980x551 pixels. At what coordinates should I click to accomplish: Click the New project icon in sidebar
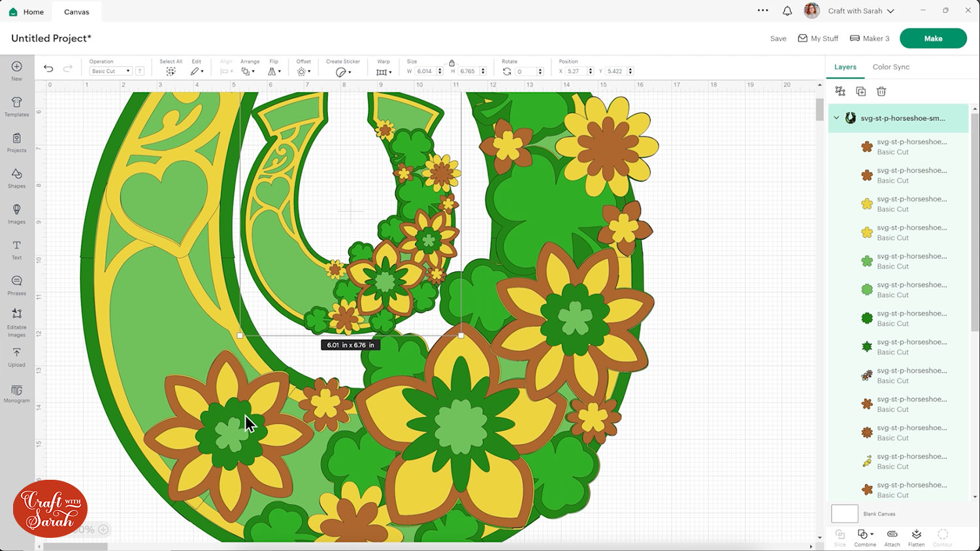(x=16, y=71)
